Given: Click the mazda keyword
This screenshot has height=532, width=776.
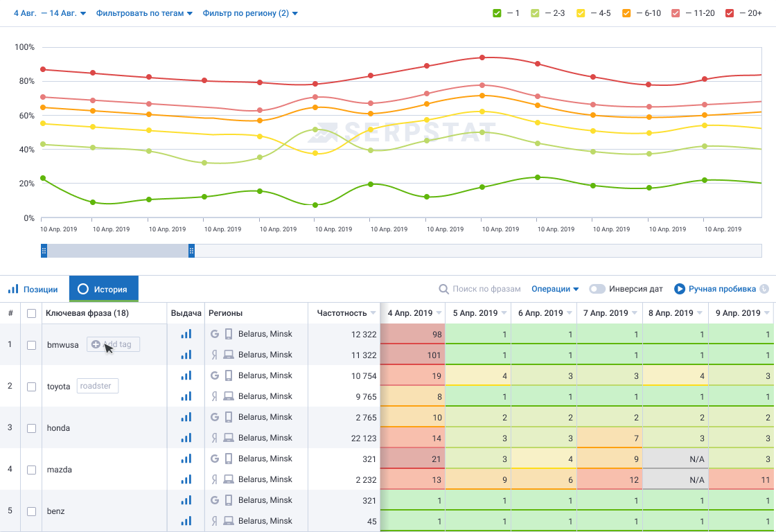Looking at the screenshot, I should pyautogui.click(x=60, y=470).
